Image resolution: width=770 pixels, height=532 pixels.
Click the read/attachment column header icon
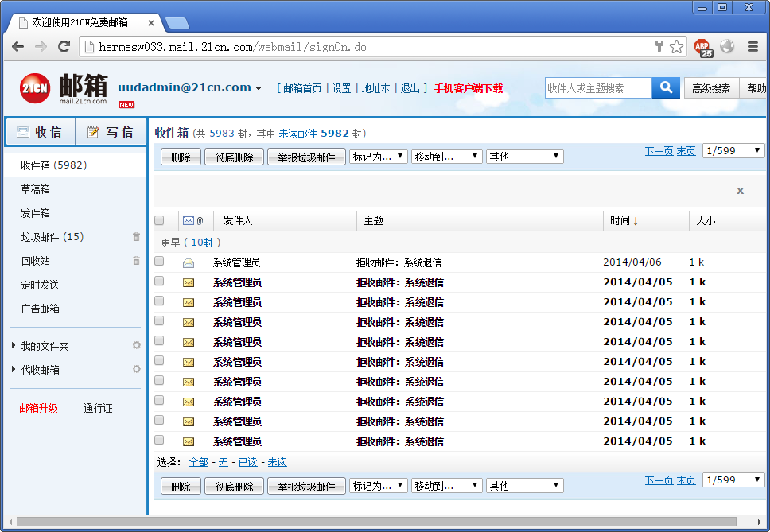[193, 221]
